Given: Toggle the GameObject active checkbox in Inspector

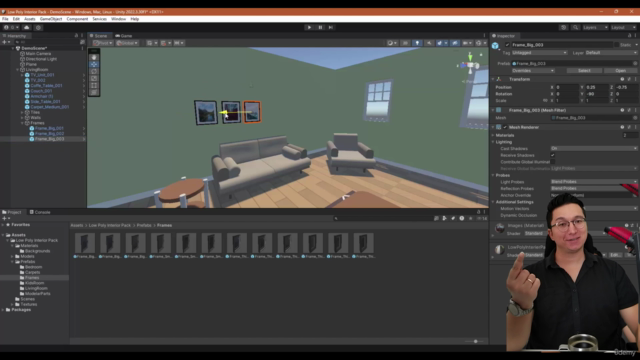Looking at the screenshot, I should 507,45.
